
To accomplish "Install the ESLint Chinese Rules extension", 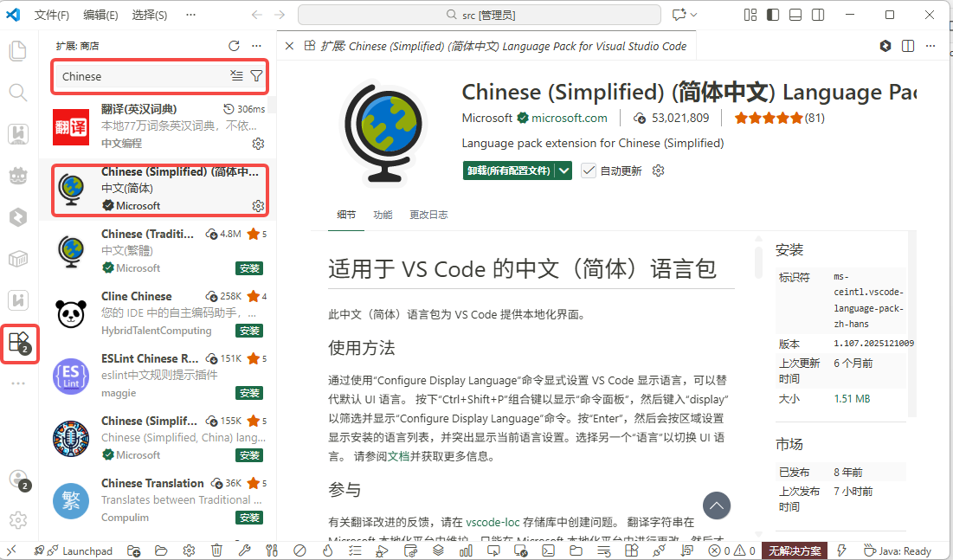I will (x=249, y=394).
